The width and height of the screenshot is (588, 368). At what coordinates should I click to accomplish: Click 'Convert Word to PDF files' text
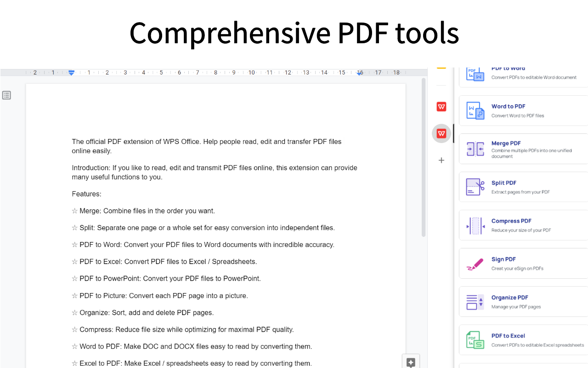[518, 116]
